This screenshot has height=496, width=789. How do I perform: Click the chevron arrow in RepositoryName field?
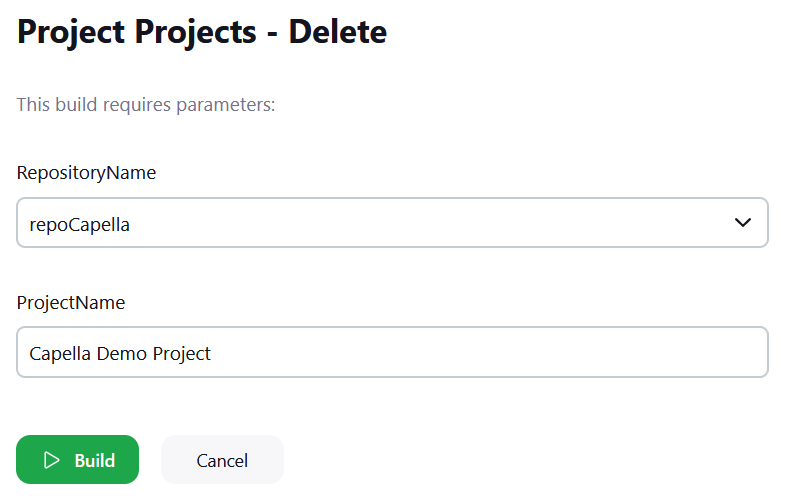click(x=742, y=222)
